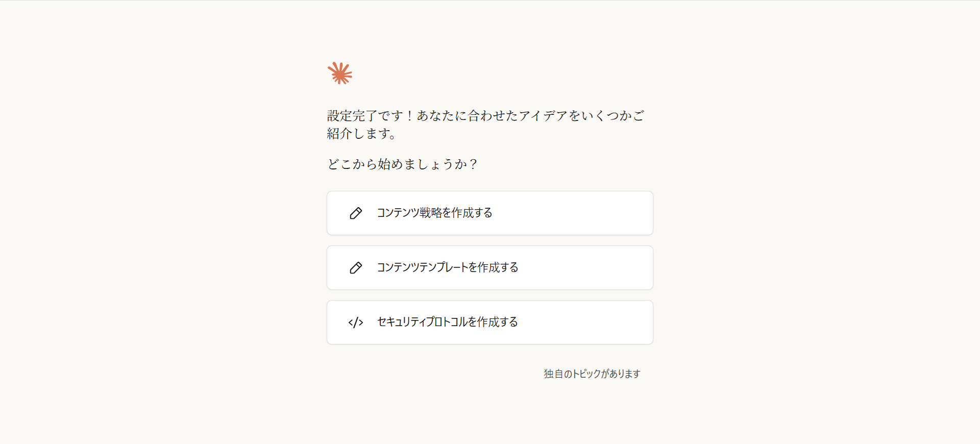This screenshot has width=980, height=444.
Task: Click code brackets icon beside セキュリティプロトコルを作成する
Action: (x=356, y=323)
